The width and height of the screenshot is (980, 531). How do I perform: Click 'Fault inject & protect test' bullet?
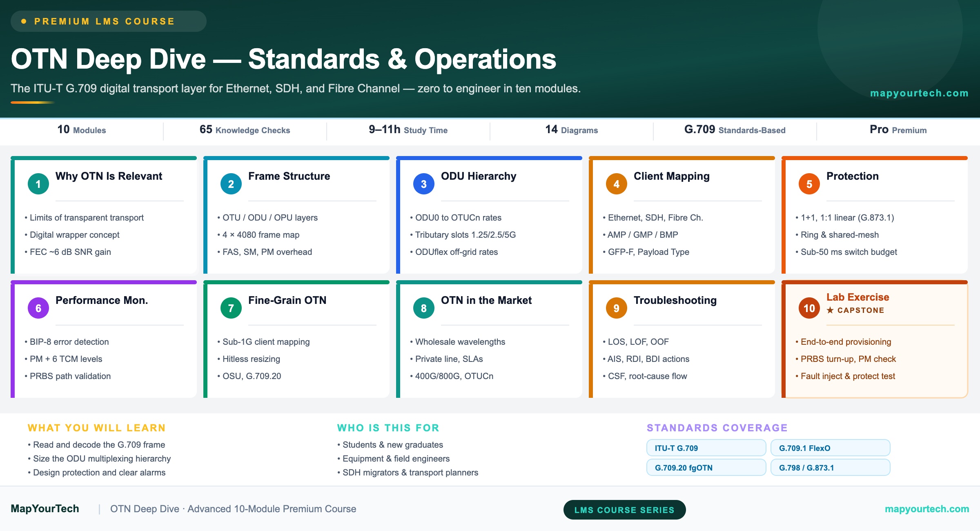pyautogui.click(x=845, y=376)
